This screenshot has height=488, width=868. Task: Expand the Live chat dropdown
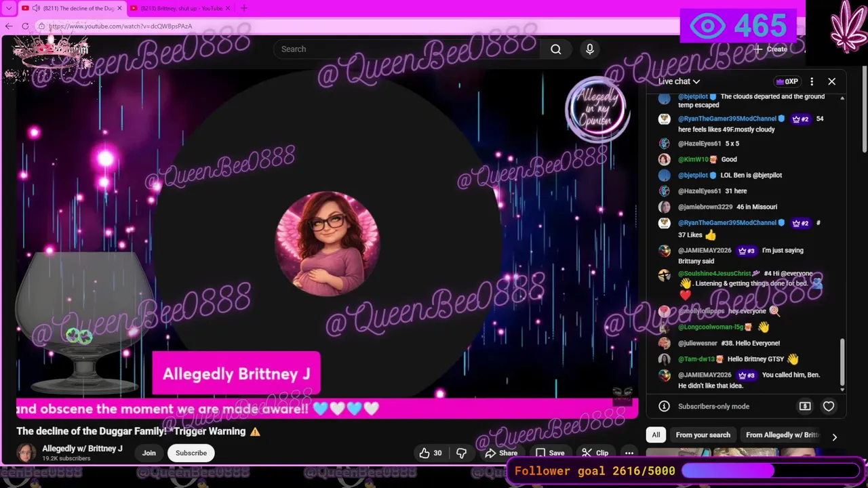679,81
